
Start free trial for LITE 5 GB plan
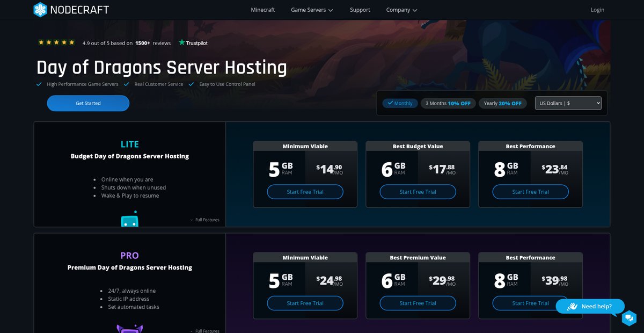point(305,192)
